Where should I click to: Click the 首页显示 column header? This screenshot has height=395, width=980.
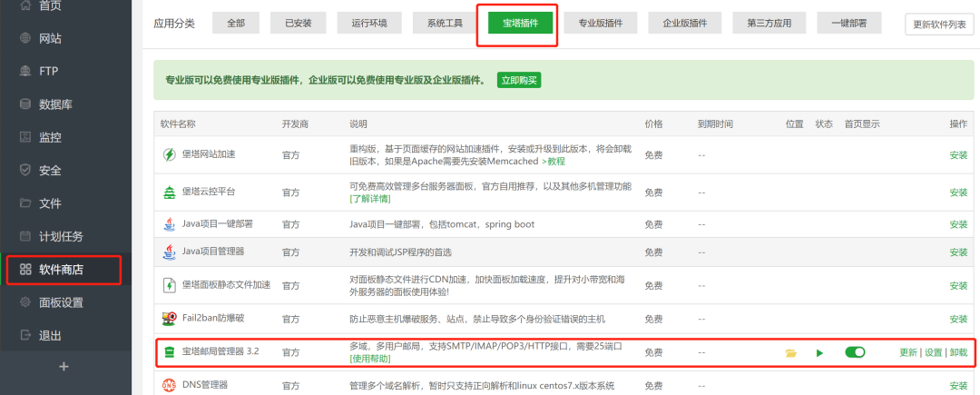tap(862, 123)
